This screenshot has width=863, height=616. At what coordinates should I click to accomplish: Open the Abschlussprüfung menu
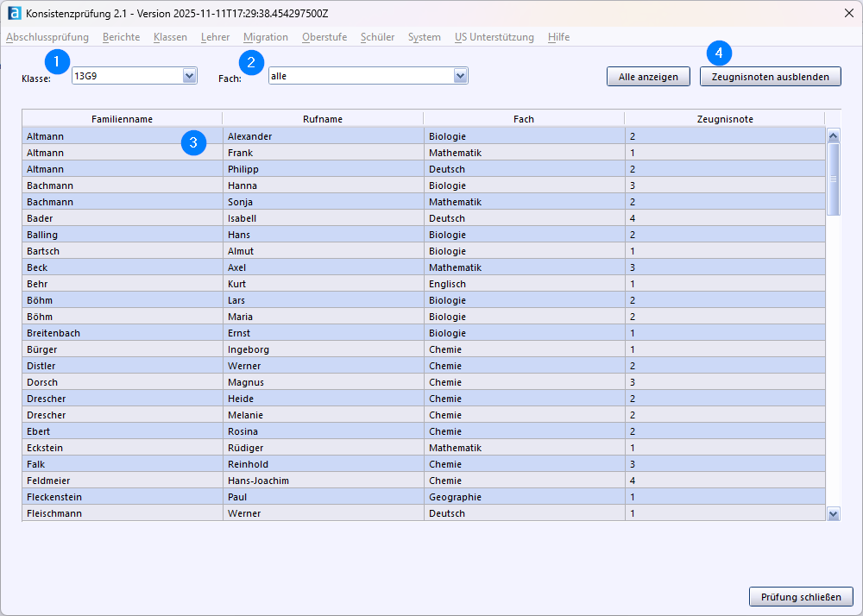pyautogui.click(x=47, y=37)
